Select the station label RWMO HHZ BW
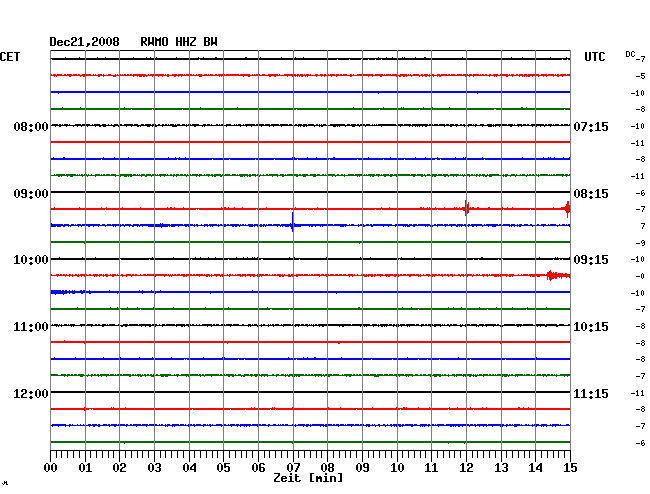The width and height of the screenshot is (650, 494). point(179,42)
